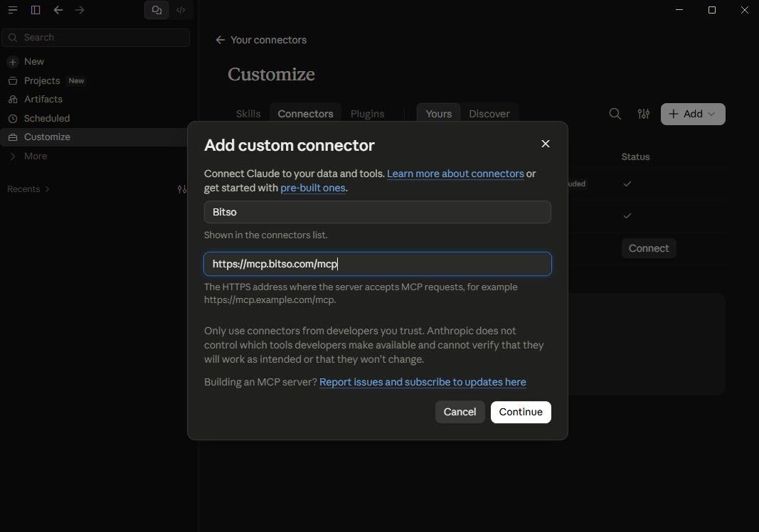Switch to the Plugins tab

(367, 114)
